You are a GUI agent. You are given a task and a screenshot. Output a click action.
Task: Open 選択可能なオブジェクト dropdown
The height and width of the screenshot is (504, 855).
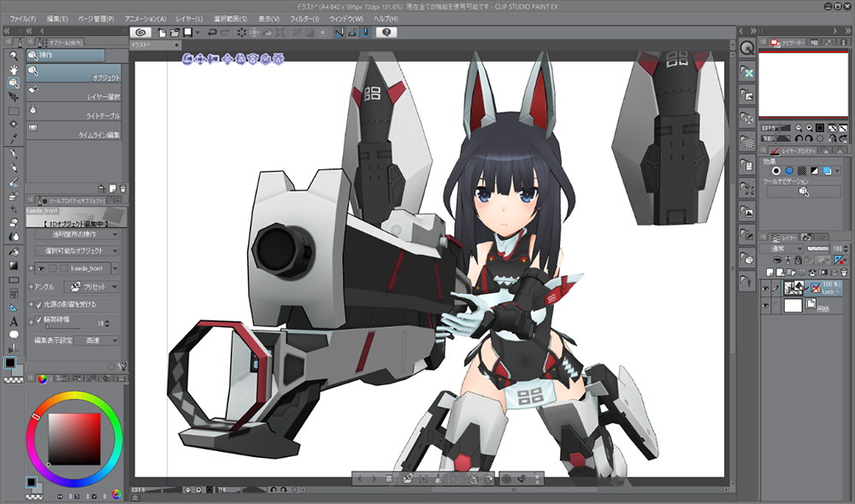[x=76, y=250]
